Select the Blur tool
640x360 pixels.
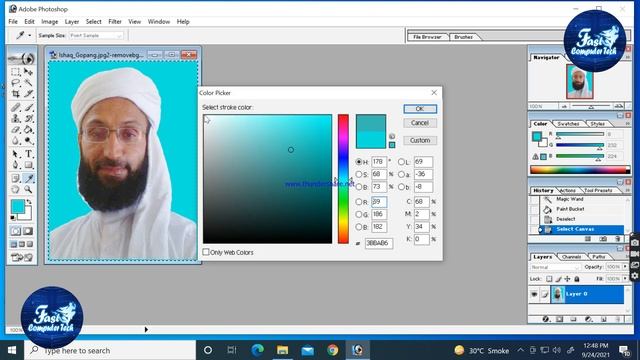(16, 141)
